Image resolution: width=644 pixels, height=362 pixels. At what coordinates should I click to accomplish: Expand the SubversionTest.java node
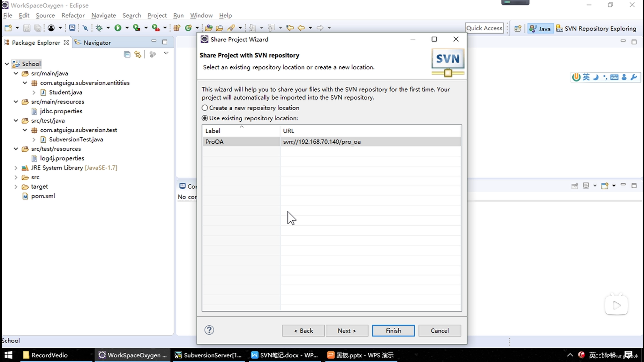click(34, 139)
